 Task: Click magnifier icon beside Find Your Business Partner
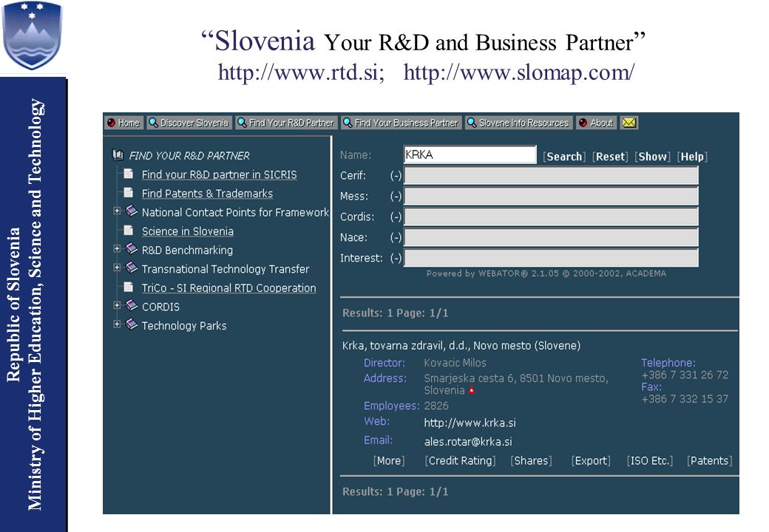(348, 123)
